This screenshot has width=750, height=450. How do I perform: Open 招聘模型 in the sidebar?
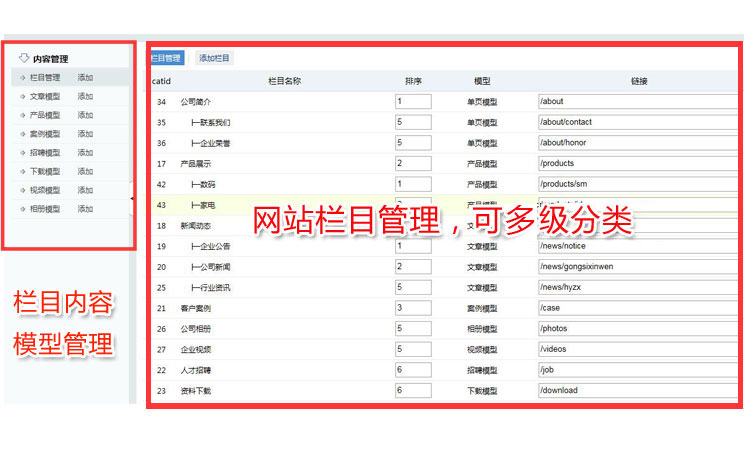[x=44, y=153]
